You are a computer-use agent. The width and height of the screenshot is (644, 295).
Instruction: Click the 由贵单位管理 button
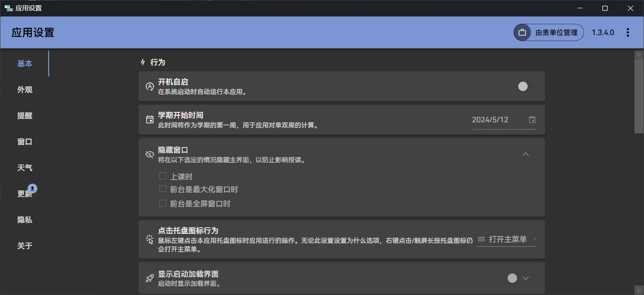[x=549, y=33]
